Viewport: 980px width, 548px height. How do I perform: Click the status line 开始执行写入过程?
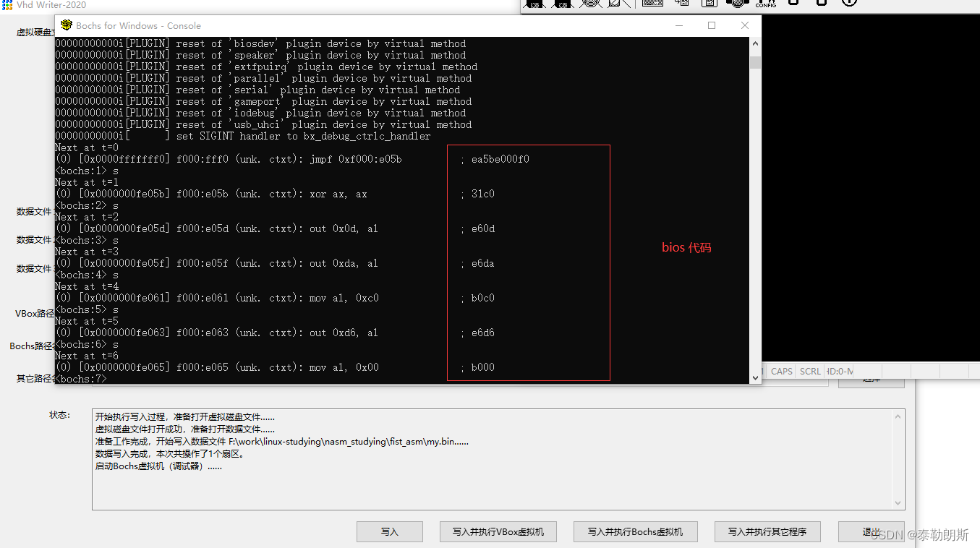pyautogui.click(x=184, y=417)
